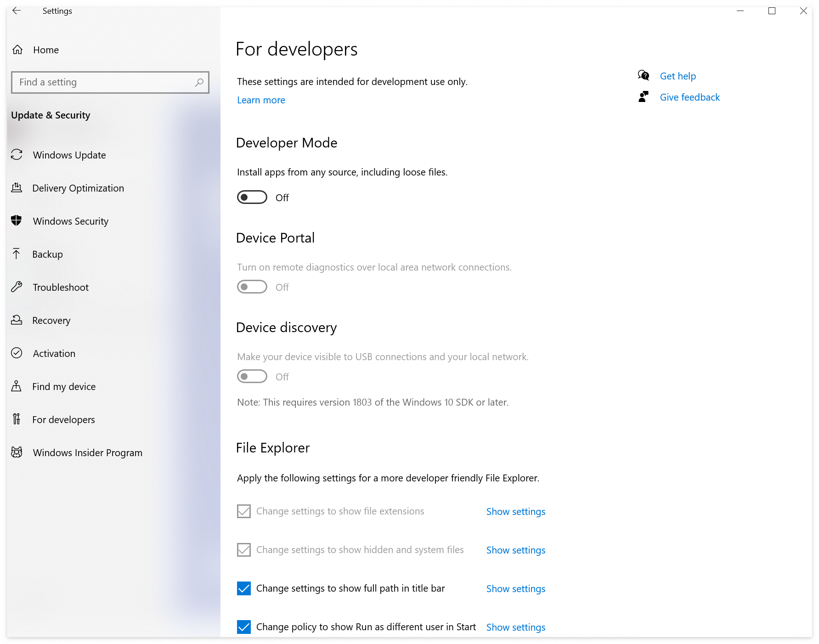Click the Backup upload arrow icon
This screenshot has height=644, width=819.
tap(17, 254)
